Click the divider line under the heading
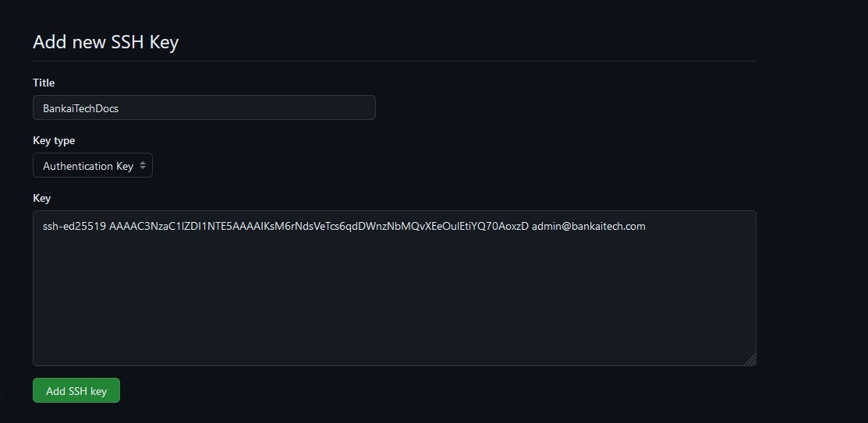868x423 pixels. (394, 61)
